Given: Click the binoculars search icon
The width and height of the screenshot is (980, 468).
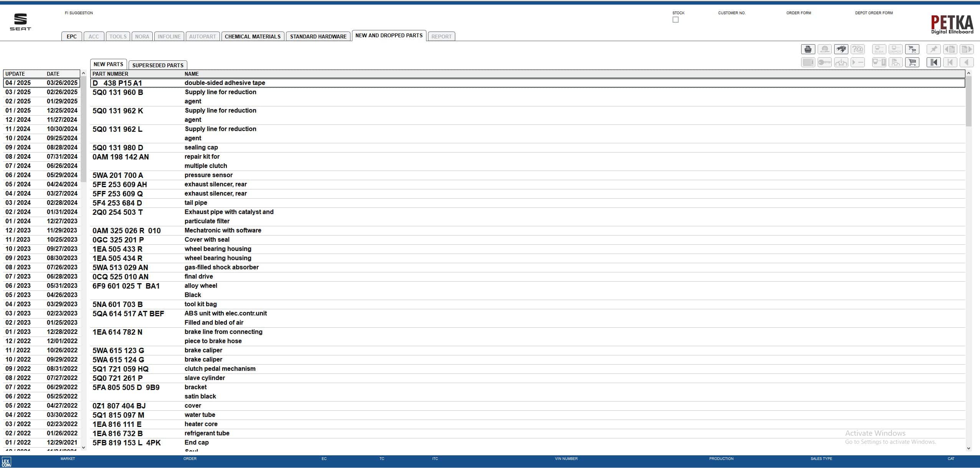Looking at the screenshot, I should tap(841, 49).
